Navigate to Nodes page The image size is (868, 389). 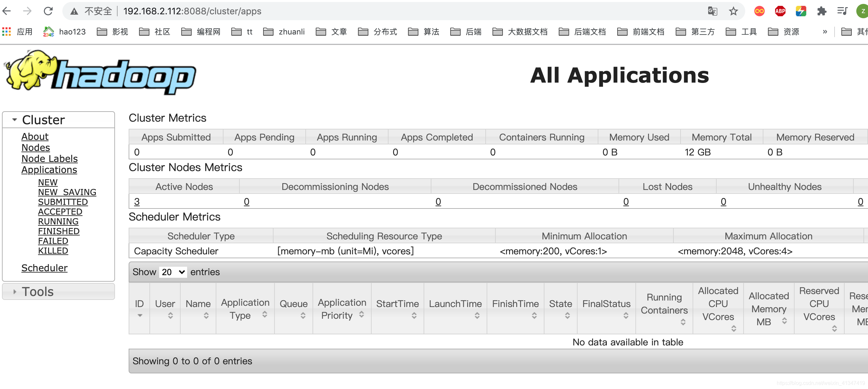(35, 147)
